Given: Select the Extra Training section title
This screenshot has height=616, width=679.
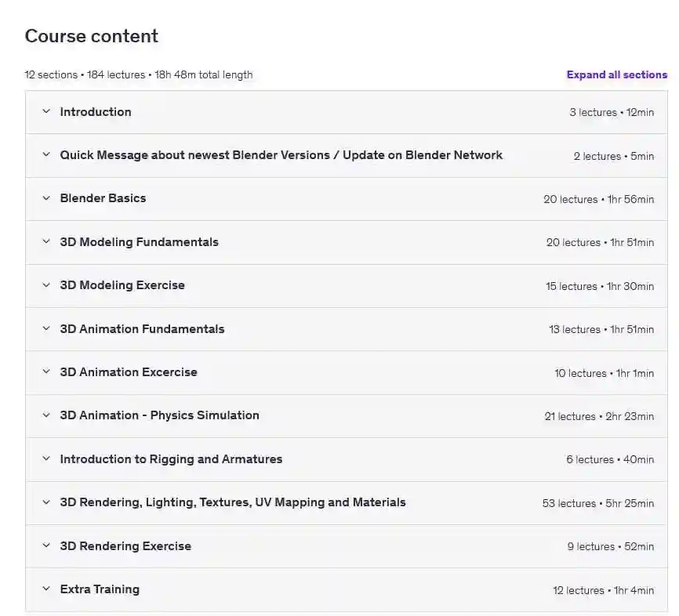Looking at the screenshot, I should (x=100, y=589).
